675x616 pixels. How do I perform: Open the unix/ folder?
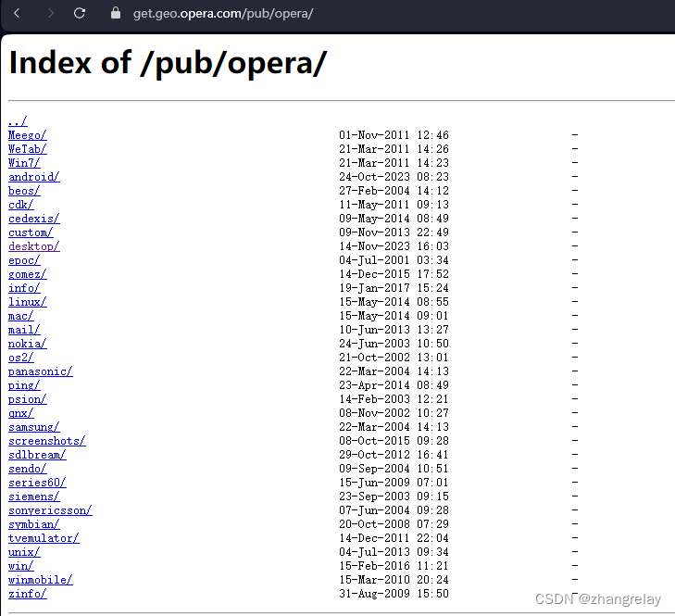coord(24,552)
